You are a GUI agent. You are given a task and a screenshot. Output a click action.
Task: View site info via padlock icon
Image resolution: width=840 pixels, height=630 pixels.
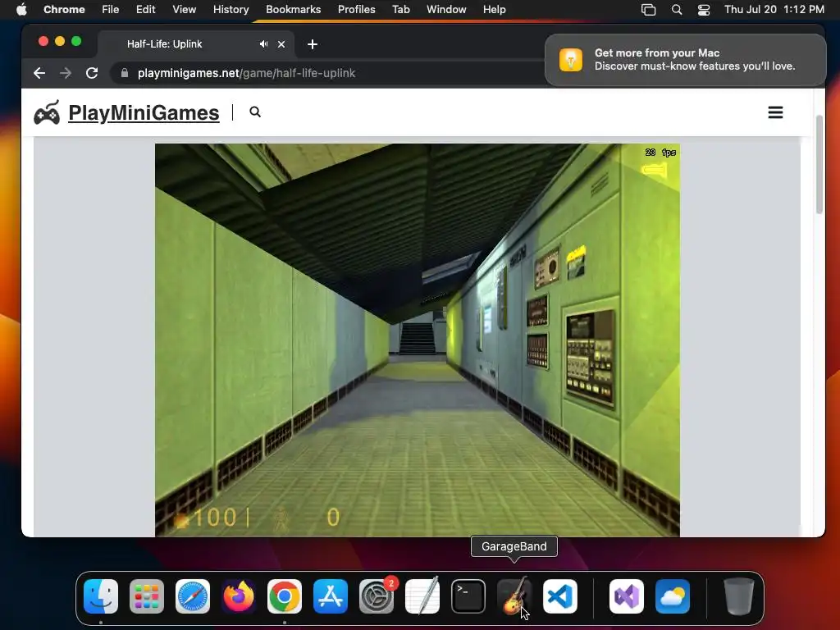click(125, 73)
